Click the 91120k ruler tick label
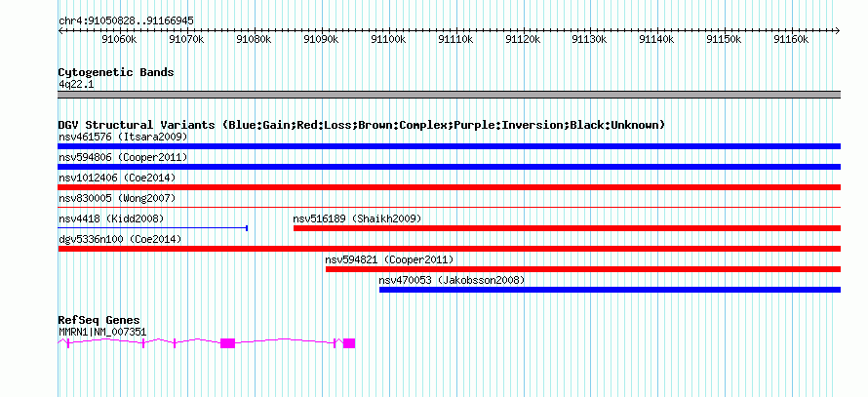Screen dimensions: 868x397 tap(523, 40)
